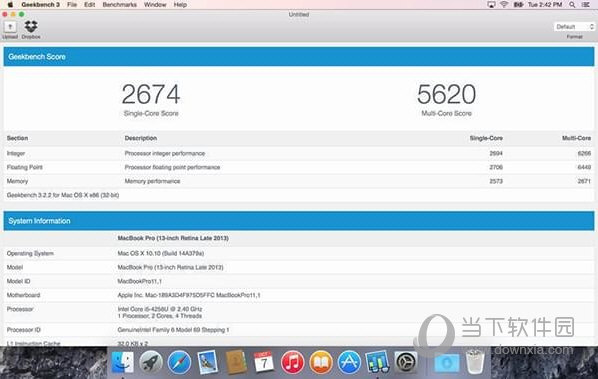Open the Benchmarks menu
Screen dimensions: 598x379
[x=119, y=5]
